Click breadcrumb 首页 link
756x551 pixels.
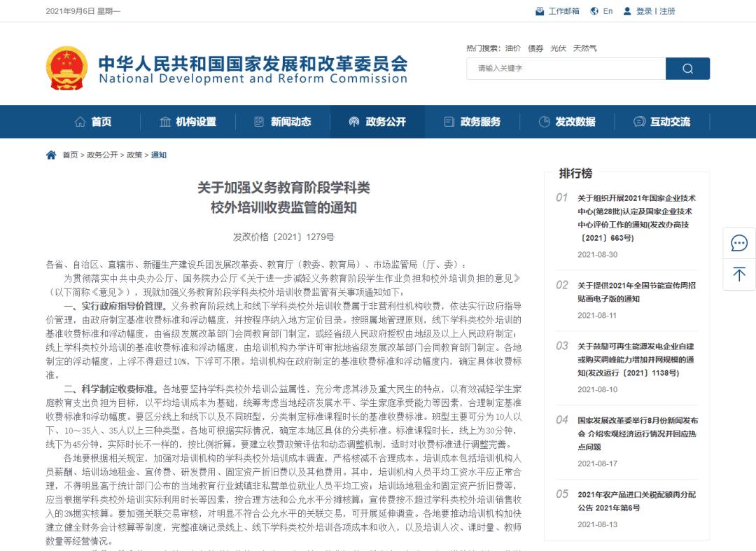70,155
